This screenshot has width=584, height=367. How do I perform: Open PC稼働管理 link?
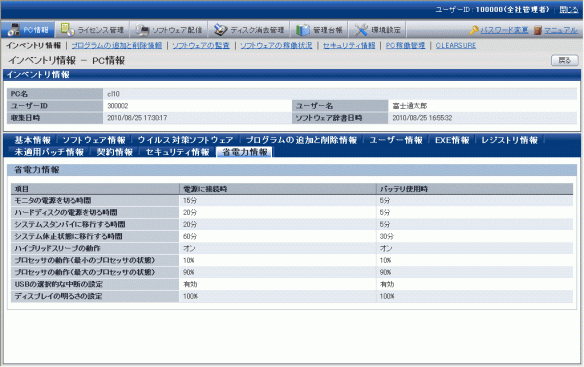coord(405,45)
